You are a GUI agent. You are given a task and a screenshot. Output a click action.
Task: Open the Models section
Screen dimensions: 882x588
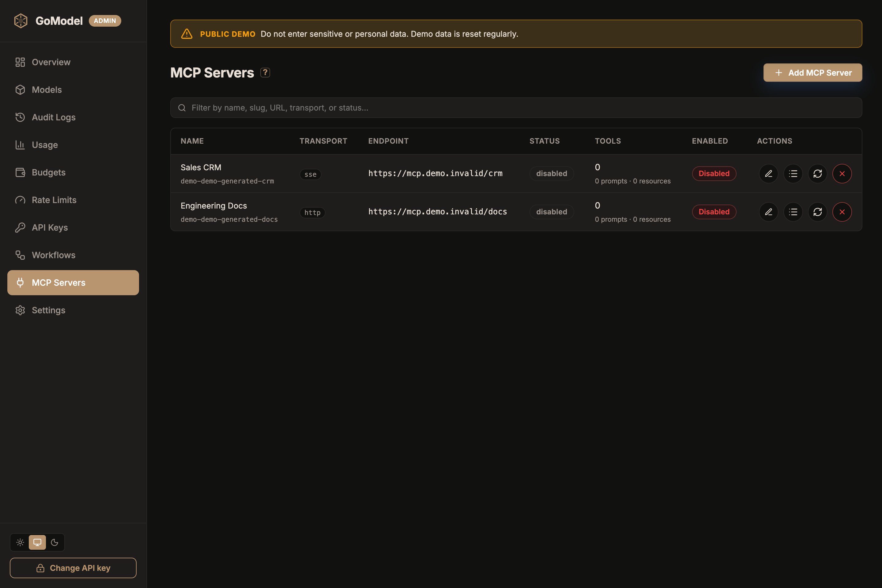(73, 90)
